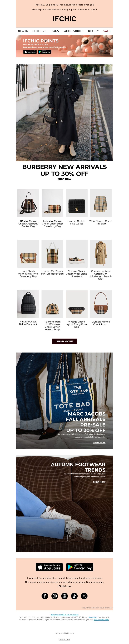Open the Vintage Check Nylon Backpack thumbnail
This screenshot has height=644, width=129.
point(28,304)
